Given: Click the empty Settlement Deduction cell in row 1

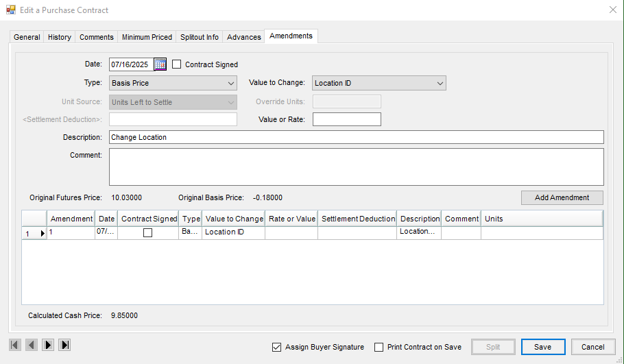Looking at the screenshot, I should coord(357,232).
